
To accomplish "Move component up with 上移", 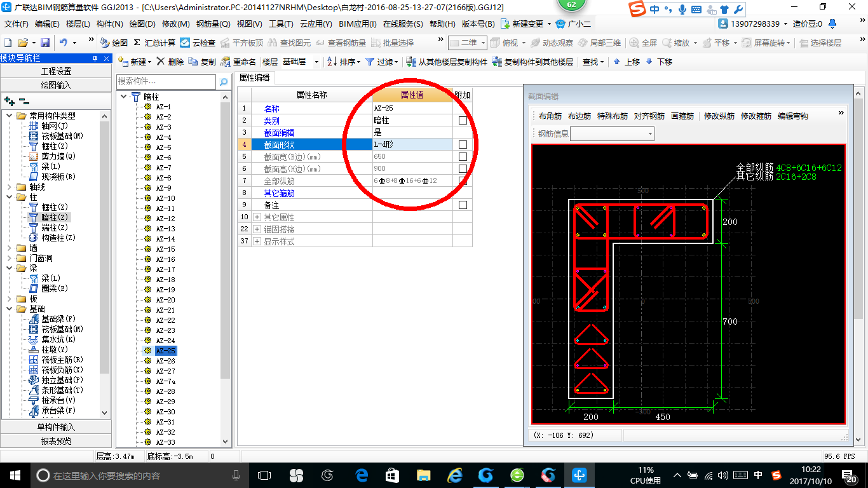I will tap(627, 62).
